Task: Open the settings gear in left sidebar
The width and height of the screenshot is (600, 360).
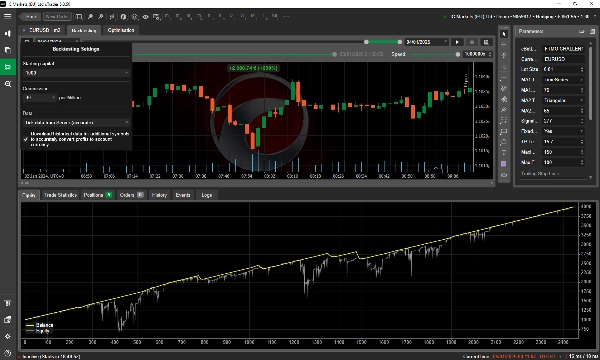Action: tap(7, 336)
